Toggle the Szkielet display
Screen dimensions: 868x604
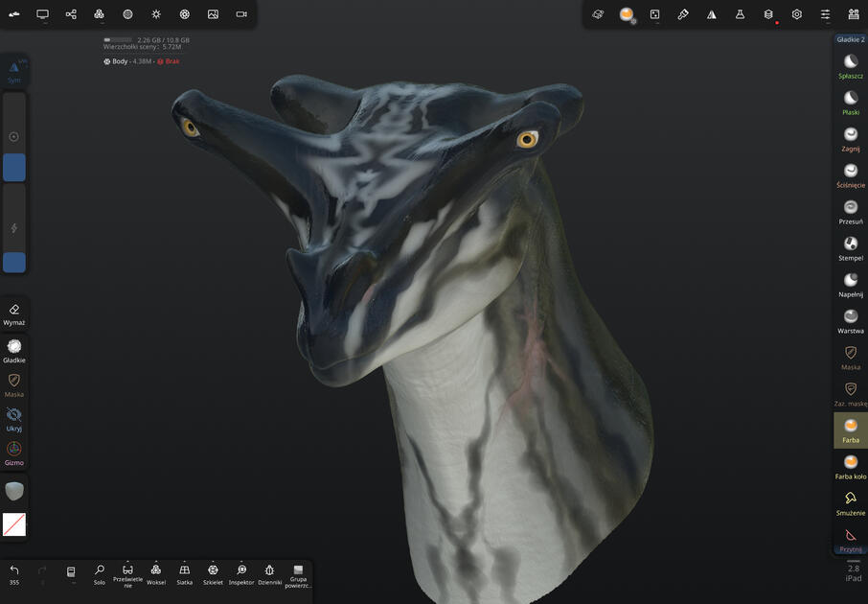[x=213, y=574]
